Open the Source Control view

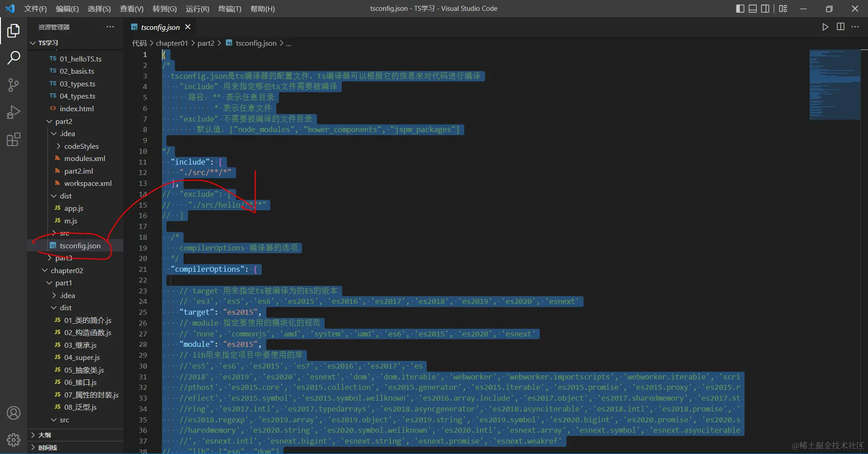pos(14,85)
